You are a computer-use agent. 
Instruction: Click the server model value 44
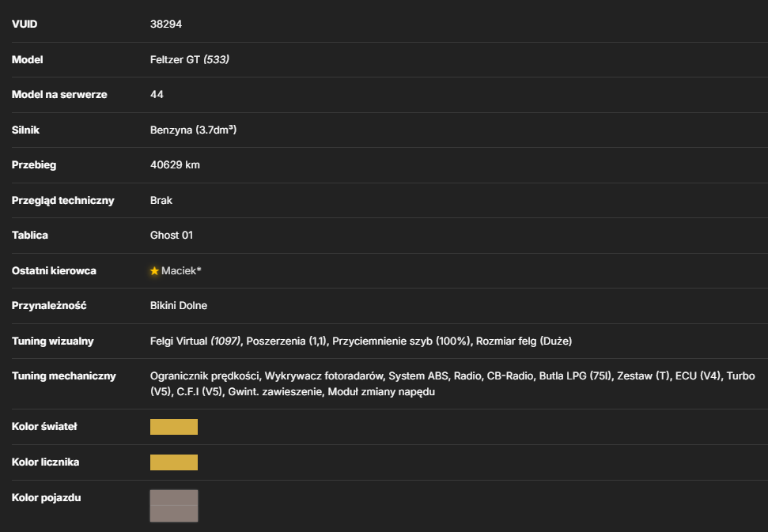pos(157,94)
